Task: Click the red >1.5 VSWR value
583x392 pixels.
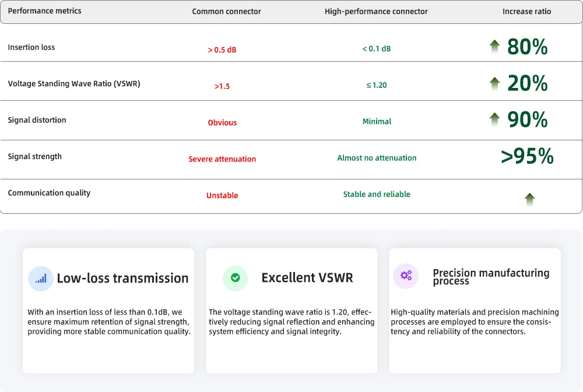Action: click(x=222, y=86)
